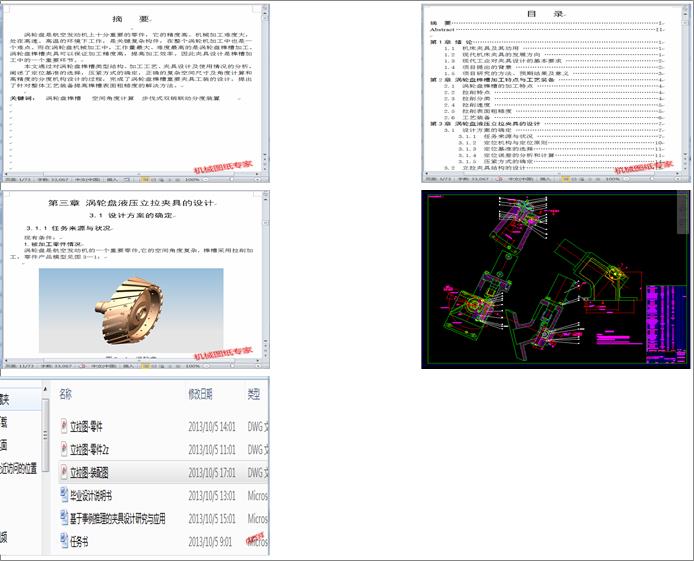Switch to print layout view in 目录 window
This screenshot has width=694, height=561.
(565, 179)
